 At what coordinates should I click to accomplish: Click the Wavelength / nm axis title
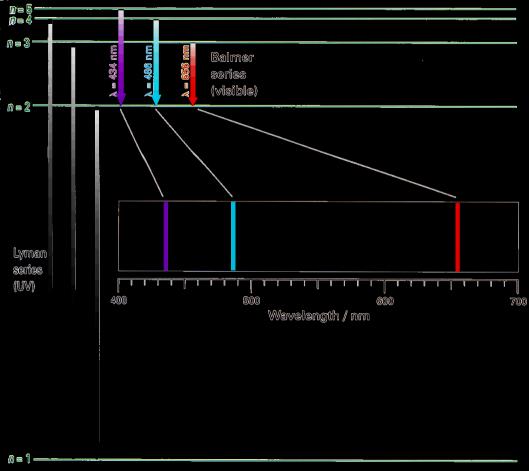pyautogui.click(x=319, y=316)
